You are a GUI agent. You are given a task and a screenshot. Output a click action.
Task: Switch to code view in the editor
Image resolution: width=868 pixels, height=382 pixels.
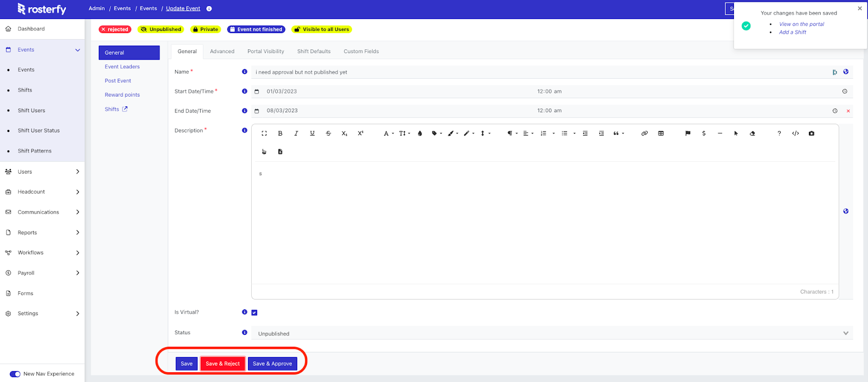pos(795,133)
